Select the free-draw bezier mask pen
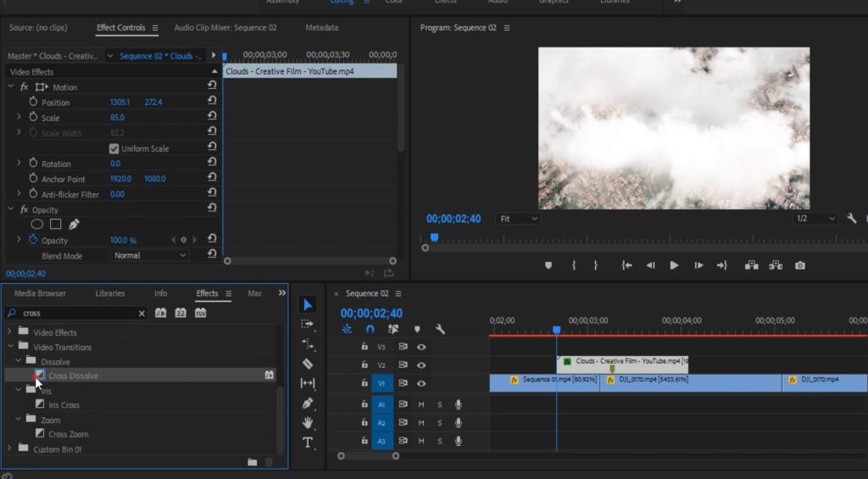This screenshot has width=868, height=479. click(x=74, y=225)
